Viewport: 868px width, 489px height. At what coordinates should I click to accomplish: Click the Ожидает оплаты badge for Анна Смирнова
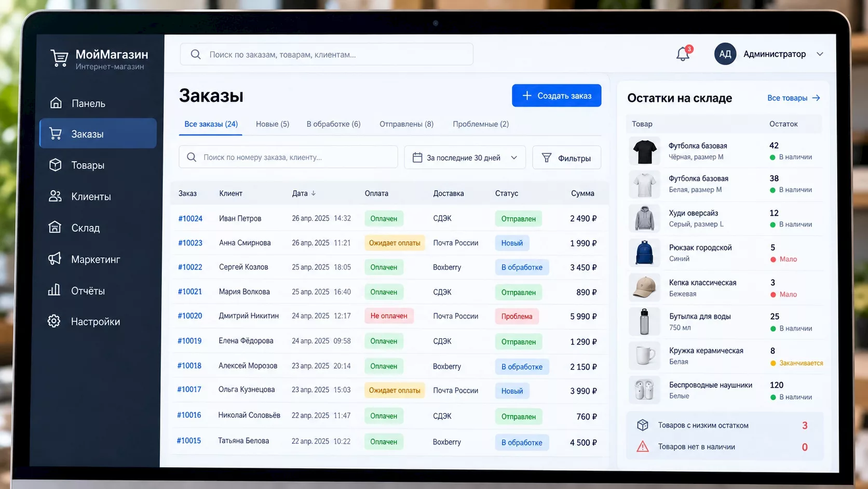click(x=395, y=243)
